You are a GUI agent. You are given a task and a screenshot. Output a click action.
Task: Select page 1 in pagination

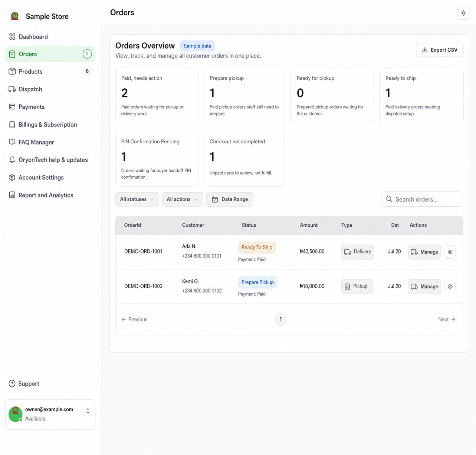coord(280,320)
